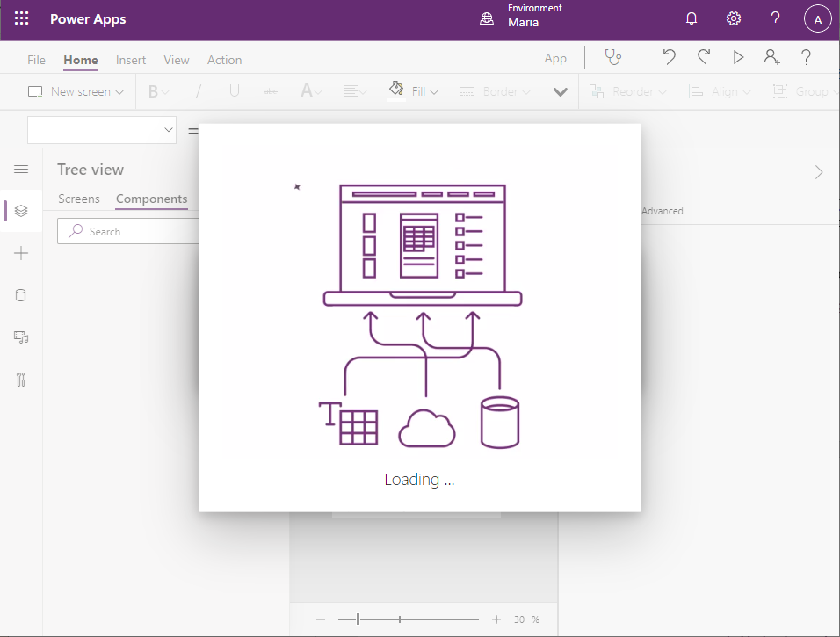The width and height of the screenshot is (840, 637).
Task: Zoom in with the plus button
Action: pos(496,619)
